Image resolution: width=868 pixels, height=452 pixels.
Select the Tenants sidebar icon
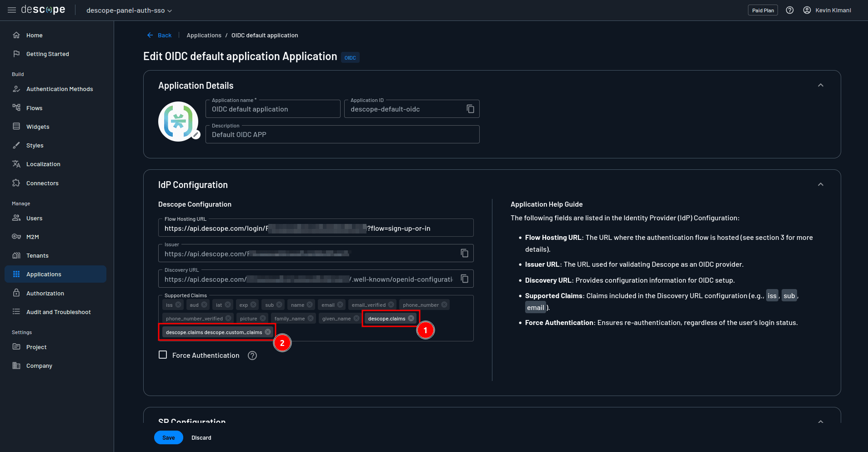[16, 255]
